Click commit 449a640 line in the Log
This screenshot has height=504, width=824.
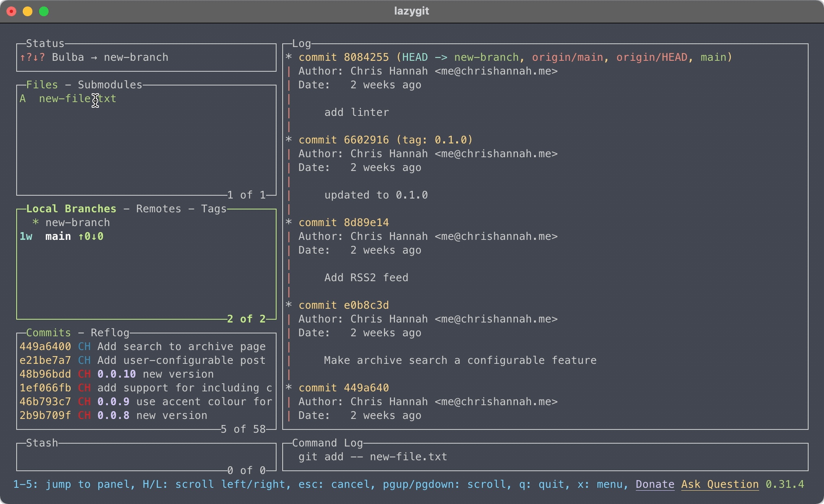(343, 388)
